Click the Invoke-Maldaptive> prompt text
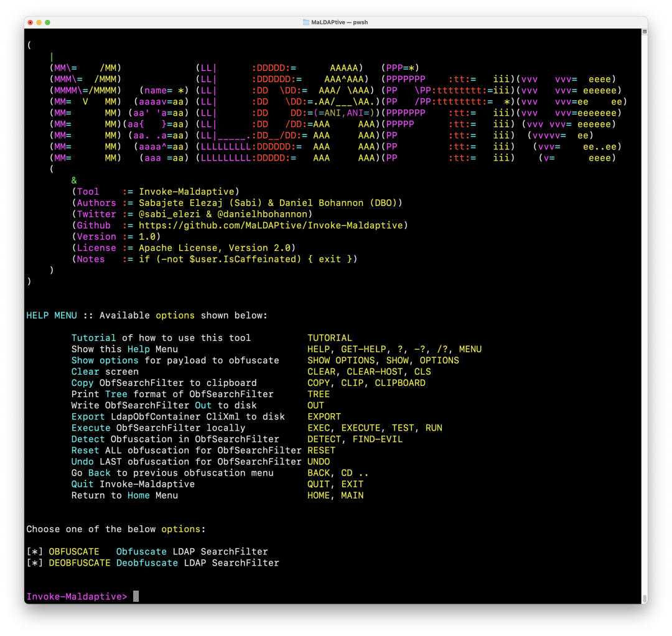Image resolution: width=672 pixels, height=636 pixels. pyautogui.click(x=77, y=597)
